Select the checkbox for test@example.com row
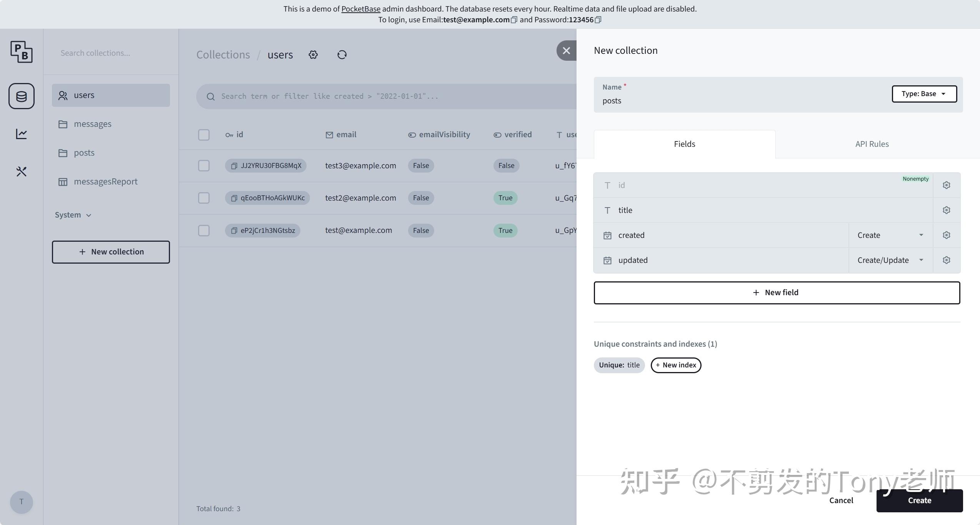This screenshot has height=525, width=980. click(x=204, y=230)
